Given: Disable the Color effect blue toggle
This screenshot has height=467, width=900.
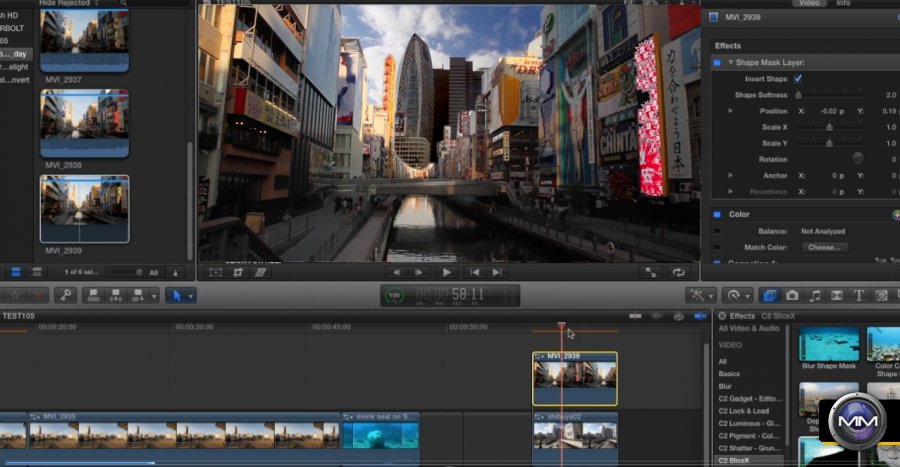Looking at the screenshot, I should click(x=717, y=214).
